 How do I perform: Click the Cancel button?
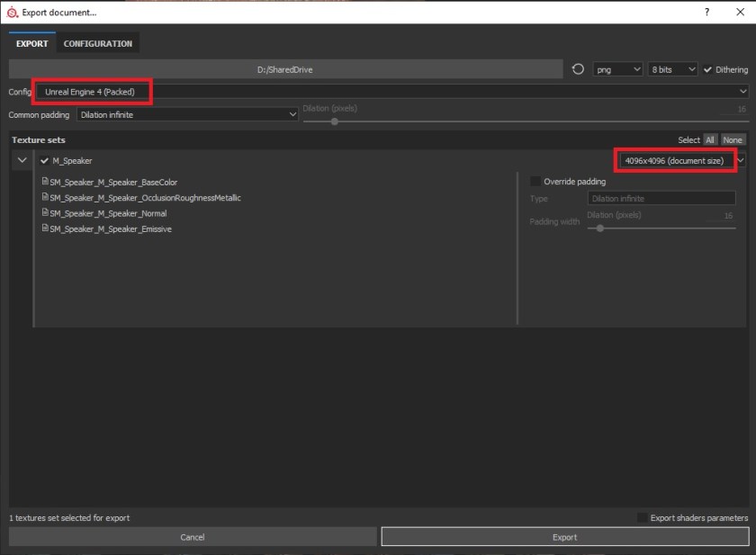point(193,537)
